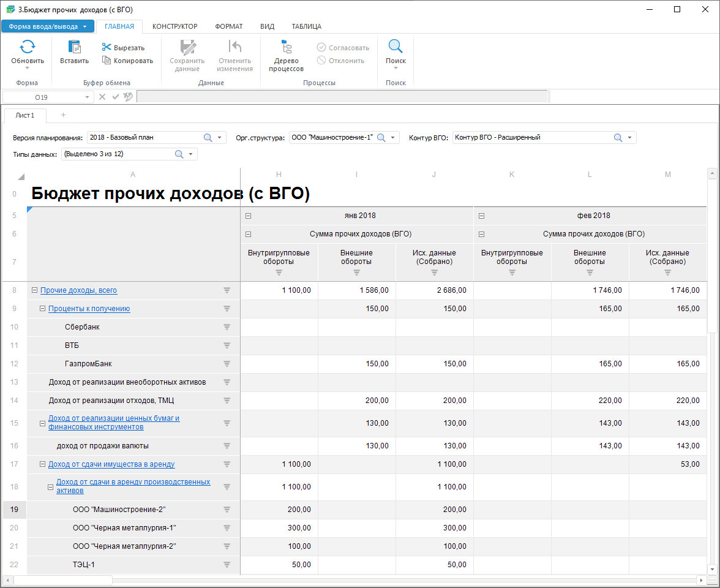Switch to the КОНСТРУКТОР tab
This screenshot has height=588, width=720.
[174, 26]
